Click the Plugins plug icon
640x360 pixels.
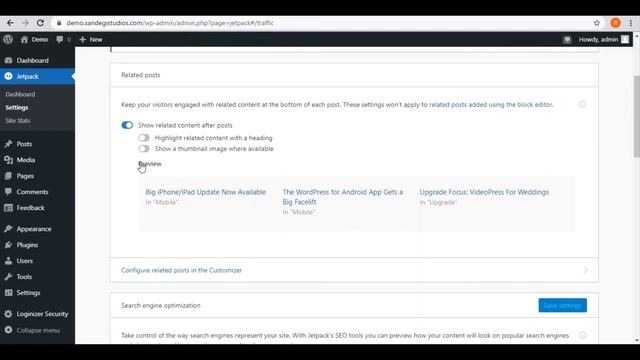(x=9, y=245)
